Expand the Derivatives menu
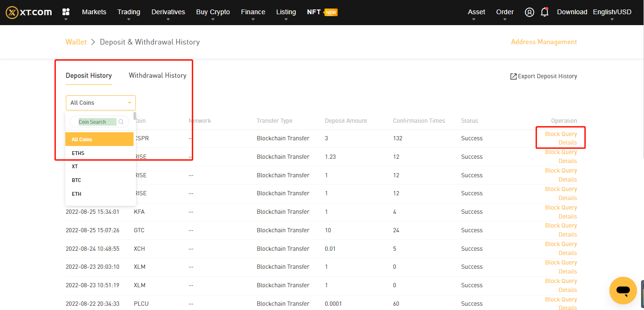This screenshot has height=310, width=644. click(168, 12)
